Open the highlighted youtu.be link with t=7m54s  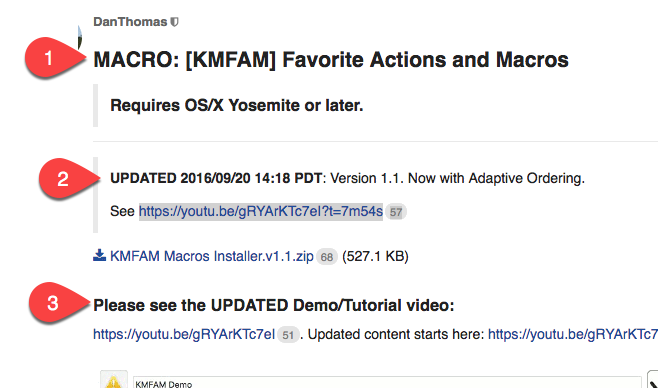pos(261,211)
